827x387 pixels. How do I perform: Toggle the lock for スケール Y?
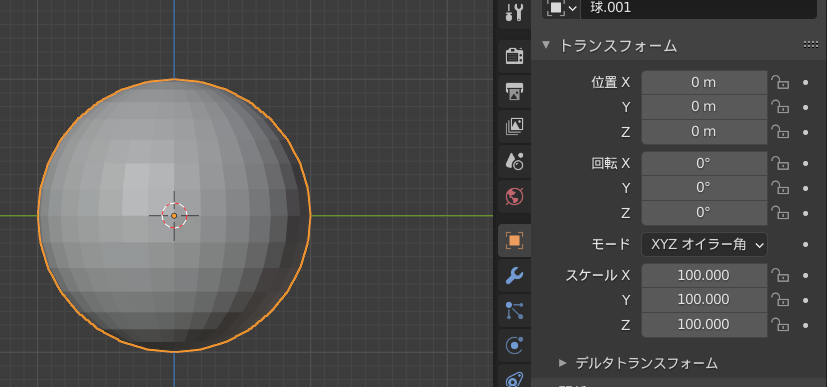780,300
